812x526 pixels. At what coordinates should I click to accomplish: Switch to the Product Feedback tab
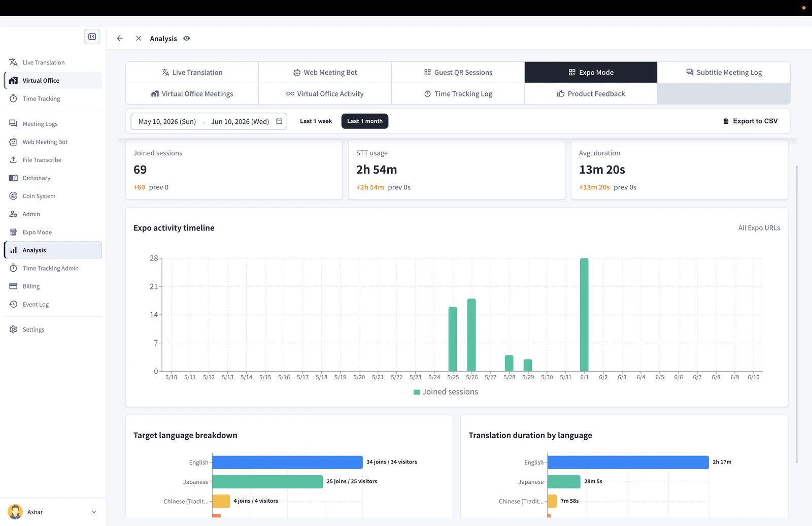point(591,94)
